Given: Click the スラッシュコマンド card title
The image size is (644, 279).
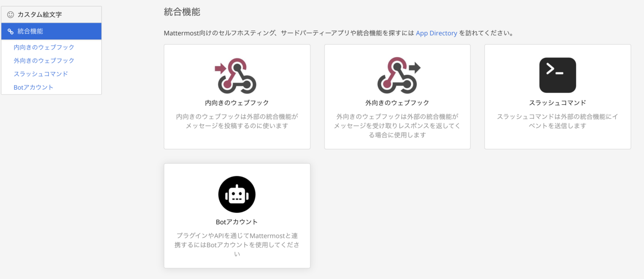Looking at the screenshot, I should 557,103.
